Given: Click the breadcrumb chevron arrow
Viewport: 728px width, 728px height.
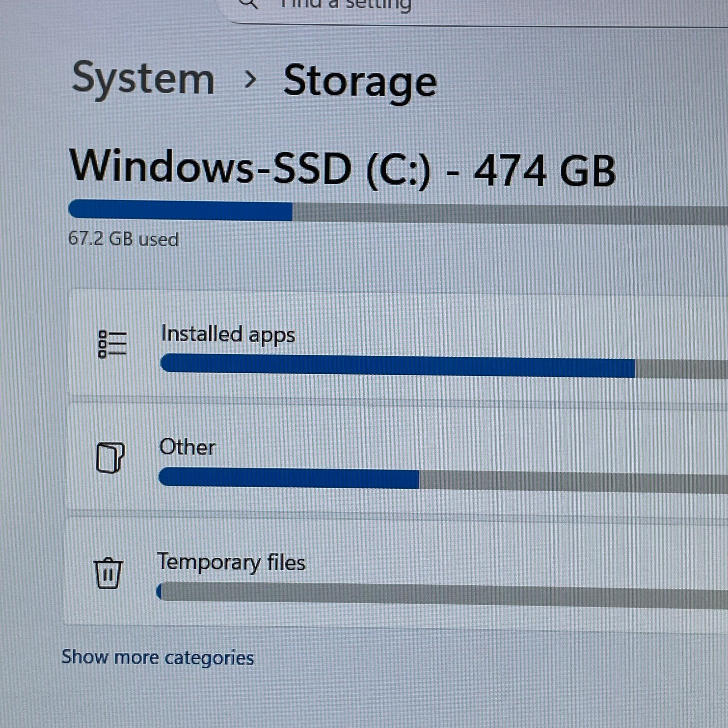Looking at the screenshot, I should click(250, 80).
